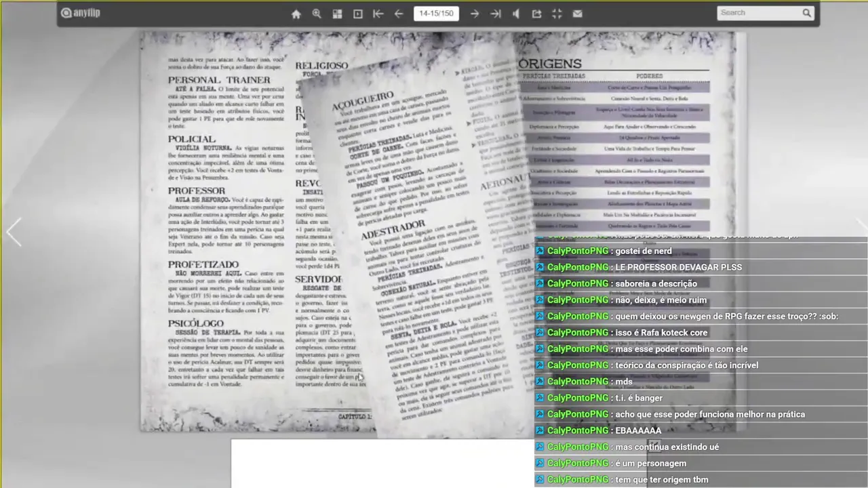Click the page number field 14-15/150
868x488 pixels.
pos(436,14)
